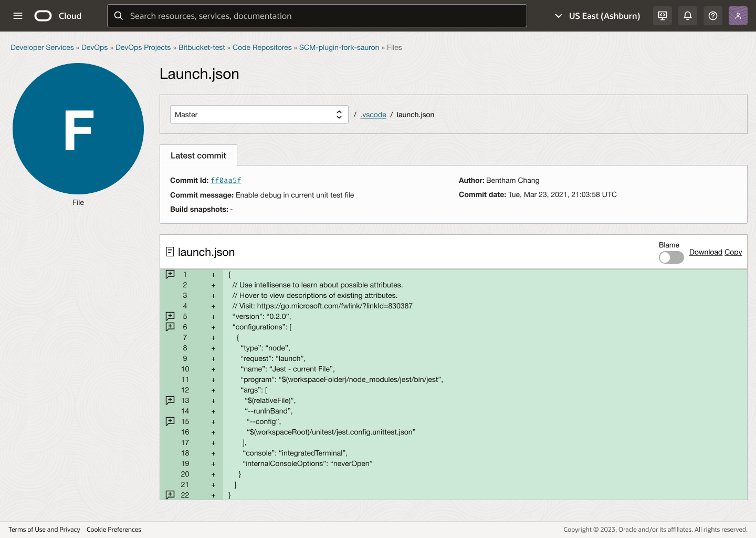756x538 pixels.
Task: Open the US East (Ashburn) region selector
Action: [597, 16]
